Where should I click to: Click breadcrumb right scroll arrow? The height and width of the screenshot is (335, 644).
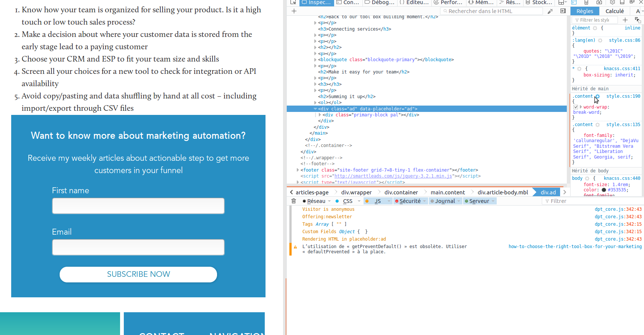(565, 192)
